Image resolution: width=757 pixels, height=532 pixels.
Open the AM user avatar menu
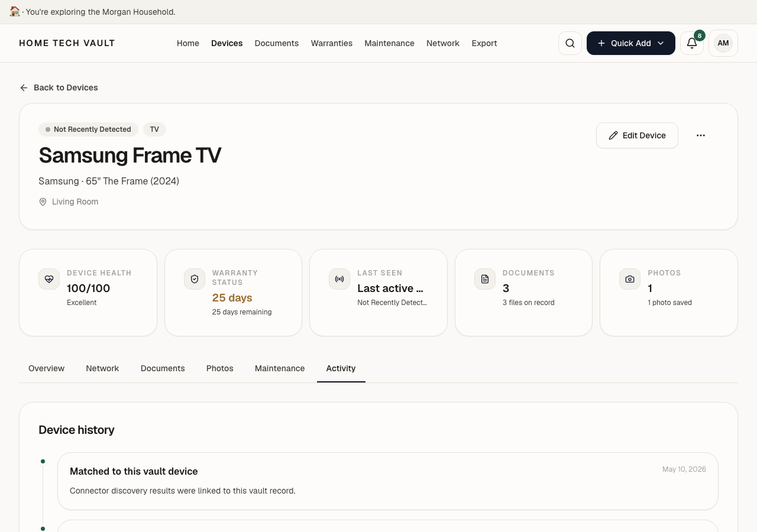[723, 43]
